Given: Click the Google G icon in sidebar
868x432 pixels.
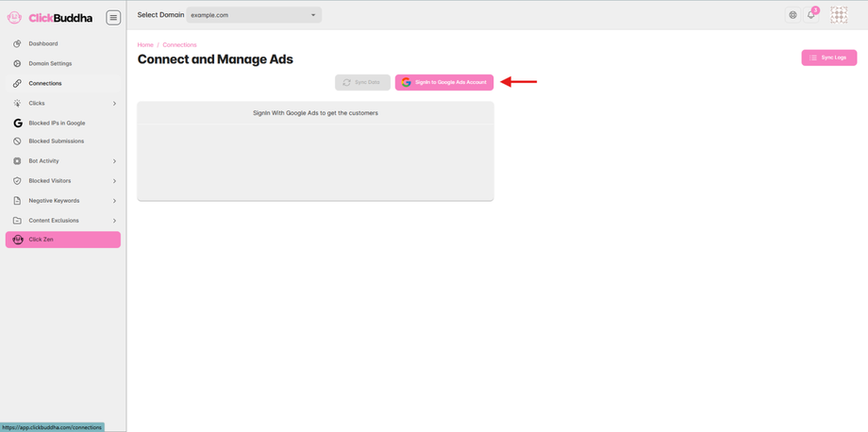Looking at the screenshot, I should pyautogui.click(x=18, y=124).
